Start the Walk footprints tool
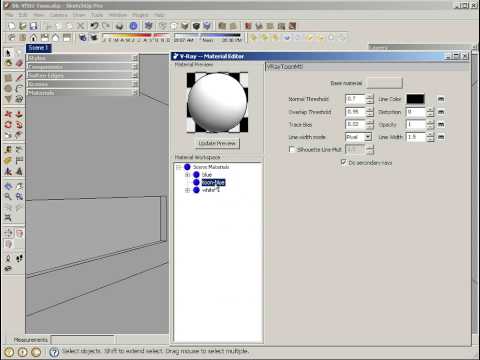This screenshot has width=480, height=360. point(19,258)
